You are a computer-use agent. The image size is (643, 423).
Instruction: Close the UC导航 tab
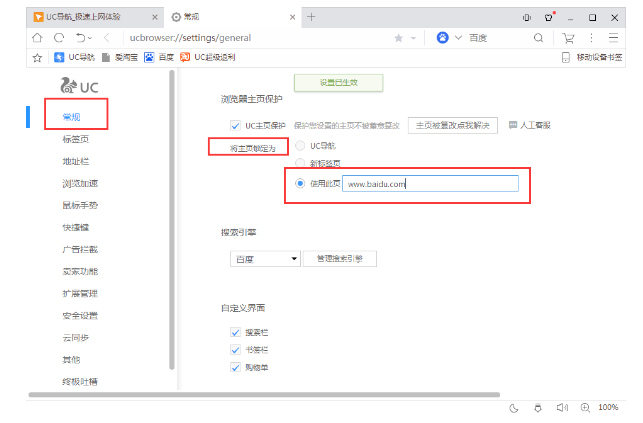pos(155,17)
